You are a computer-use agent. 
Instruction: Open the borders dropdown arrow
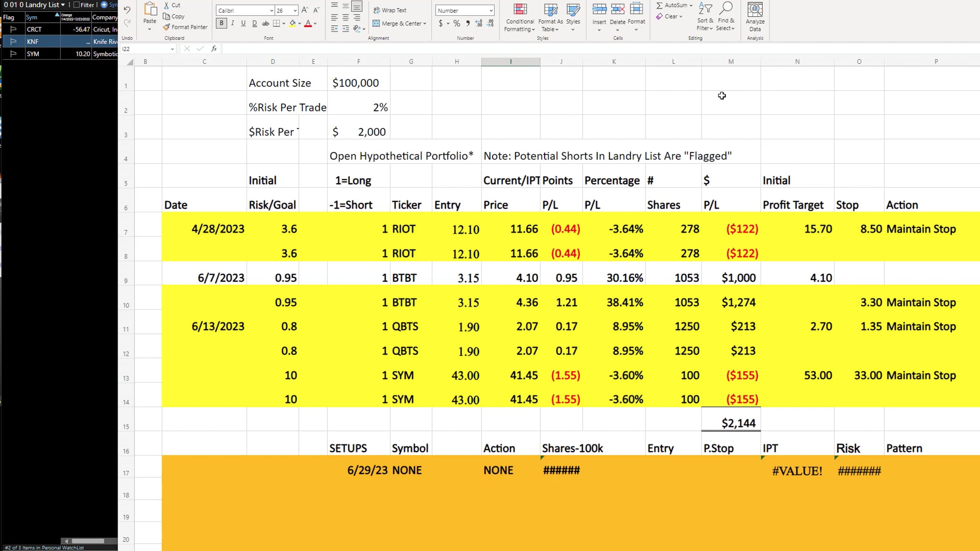[x=283, y=24]
